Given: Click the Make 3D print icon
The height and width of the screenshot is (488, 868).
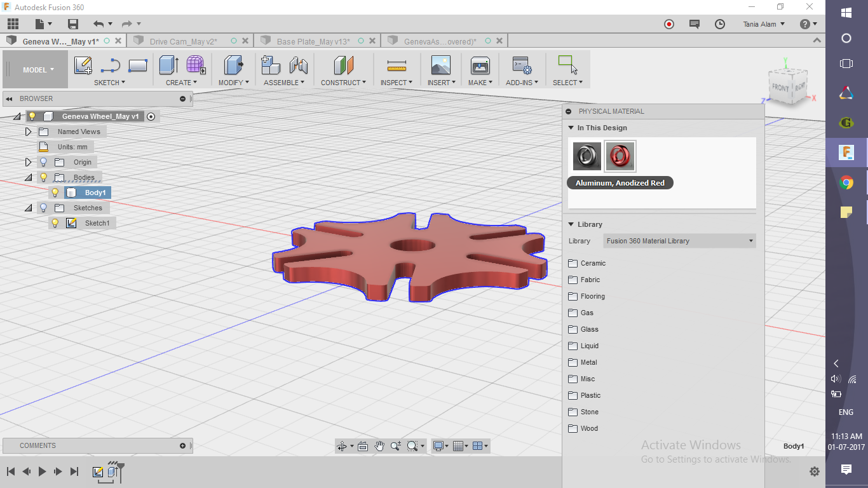Looking at the screenshot, I should tap(480, 65).
